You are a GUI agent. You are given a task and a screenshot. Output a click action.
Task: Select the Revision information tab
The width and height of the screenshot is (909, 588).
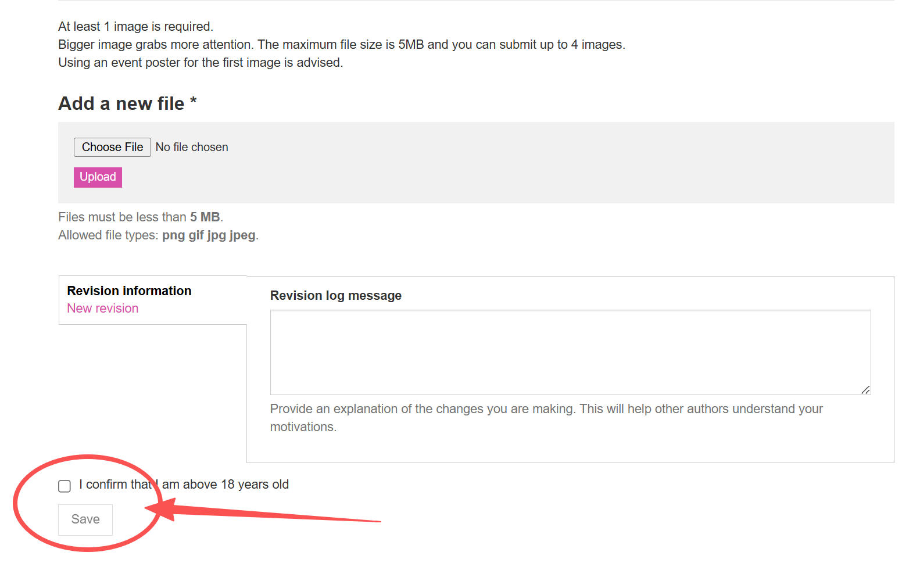(x=129, y=291)
